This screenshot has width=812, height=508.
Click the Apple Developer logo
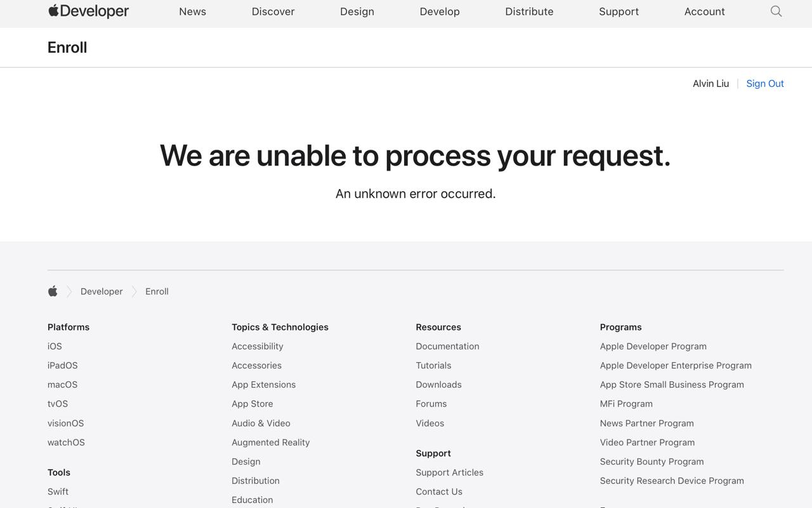tap(88, 11)
